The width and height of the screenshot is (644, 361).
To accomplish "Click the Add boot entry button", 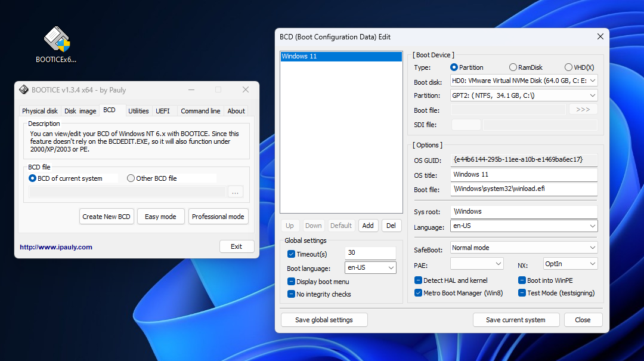I will [x=368, y=226].
